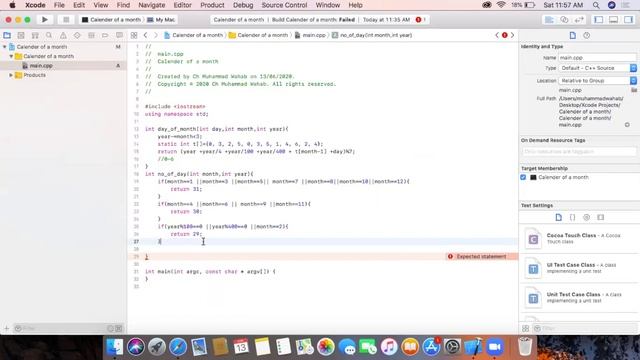
Task: Open the Location dropdown showing Relative to Group
Action: click(598, 81)
